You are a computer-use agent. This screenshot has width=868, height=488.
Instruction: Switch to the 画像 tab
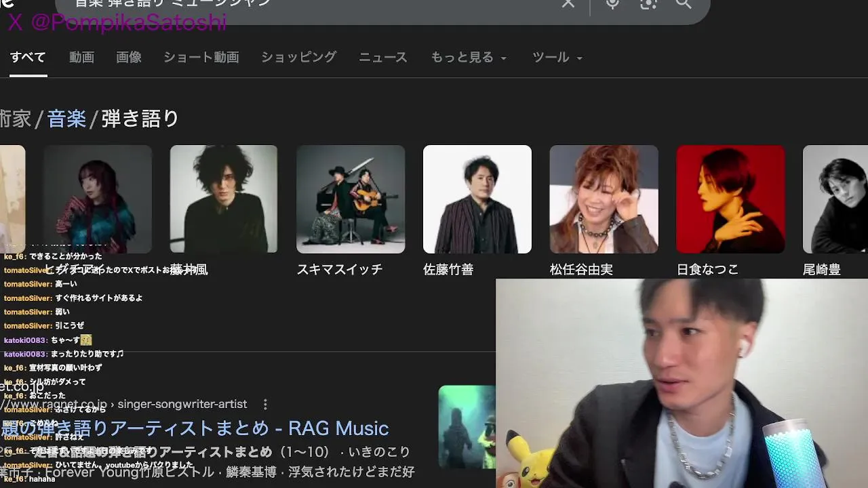[x=129, y=57]
